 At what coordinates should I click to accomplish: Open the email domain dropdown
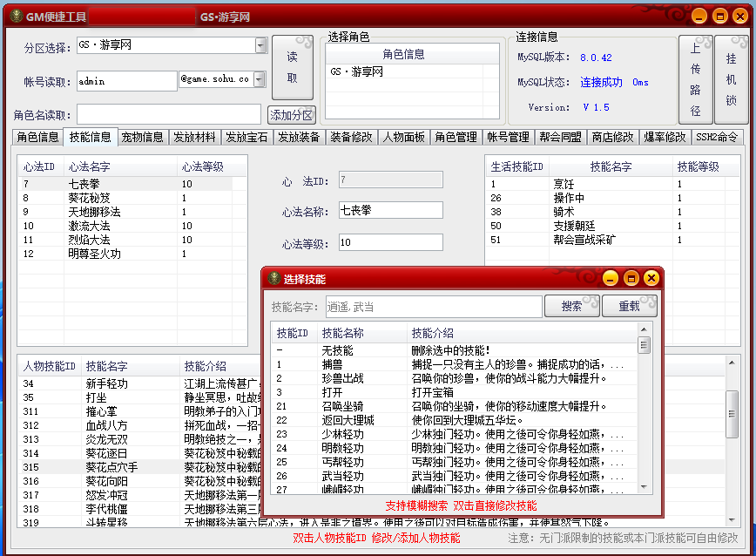tap(268, 79)
